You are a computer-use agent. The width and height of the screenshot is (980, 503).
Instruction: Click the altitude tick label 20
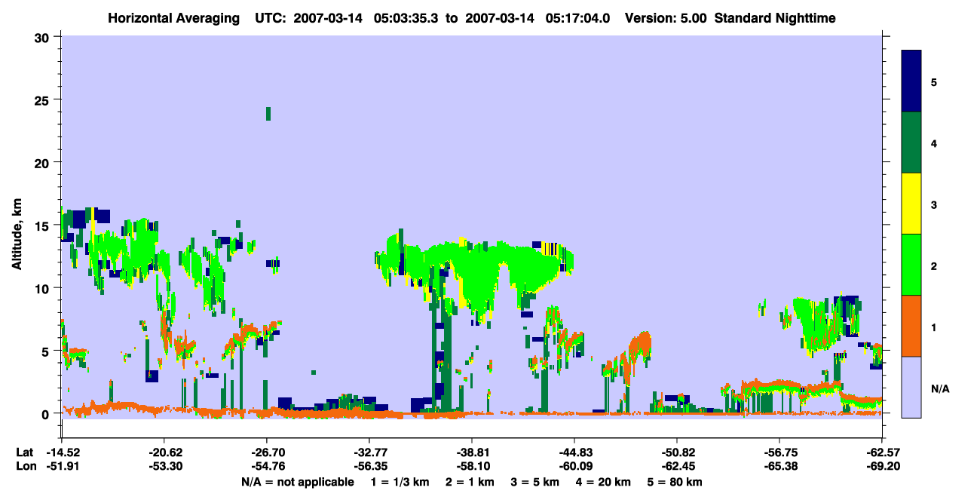click(44, 162)
